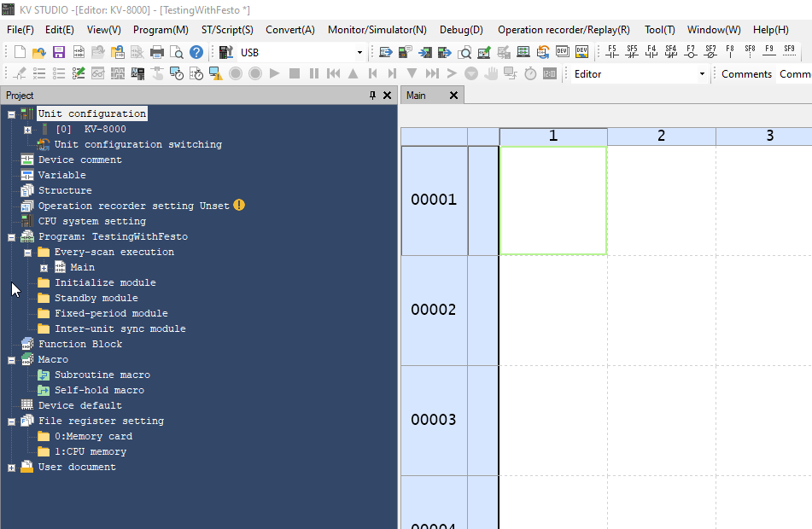
Task: Select Initialize module folder
Action: (105, 282)
